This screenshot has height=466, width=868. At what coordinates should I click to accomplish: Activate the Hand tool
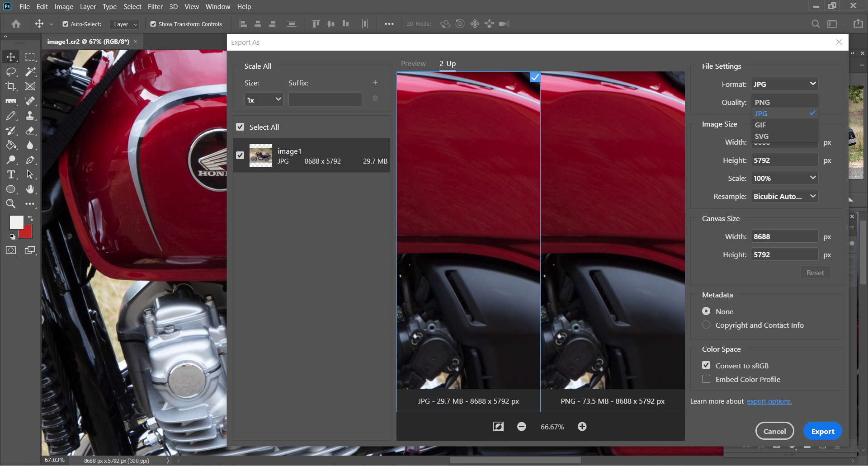[30, 189]
